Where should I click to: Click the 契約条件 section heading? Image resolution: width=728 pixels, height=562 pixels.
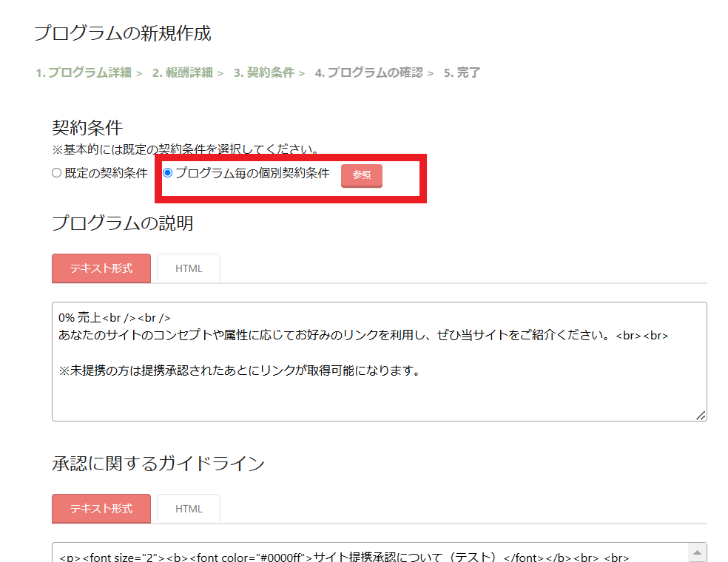click(87, 127)
